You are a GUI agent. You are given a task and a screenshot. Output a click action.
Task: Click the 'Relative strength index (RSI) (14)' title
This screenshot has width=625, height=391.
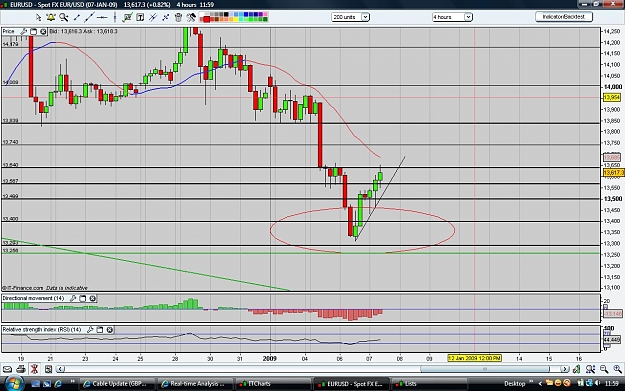coord(42,330)
